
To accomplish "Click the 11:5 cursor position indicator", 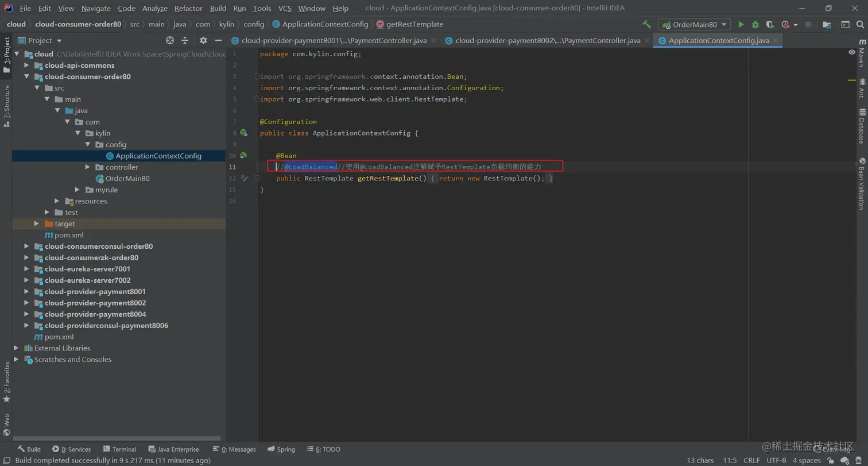I will click(x=730, y=460).
